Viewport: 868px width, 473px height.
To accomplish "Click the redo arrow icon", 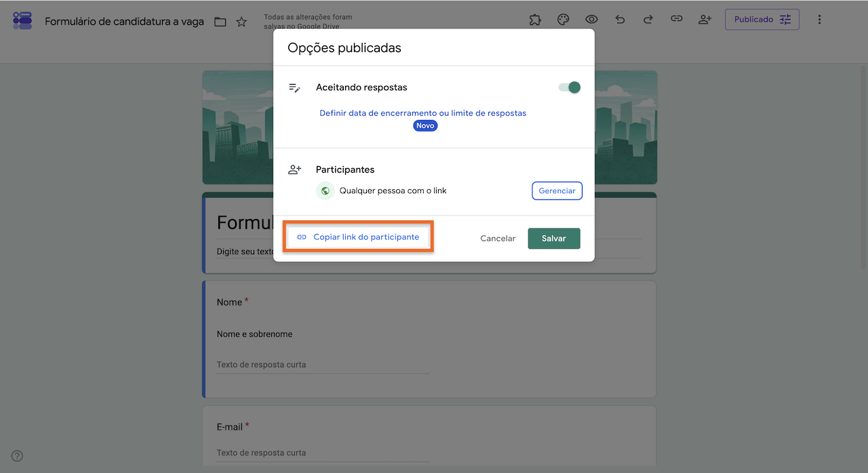I will point(648,20).
